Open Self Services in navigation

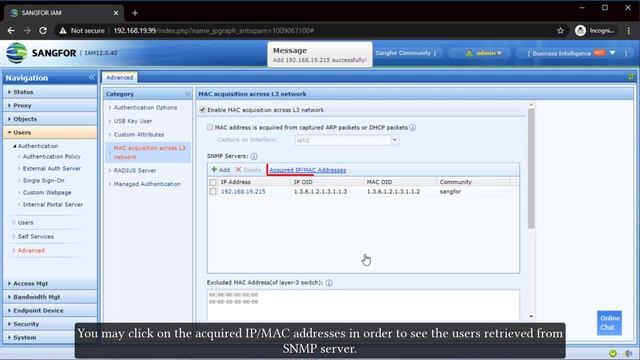(36, 236)
